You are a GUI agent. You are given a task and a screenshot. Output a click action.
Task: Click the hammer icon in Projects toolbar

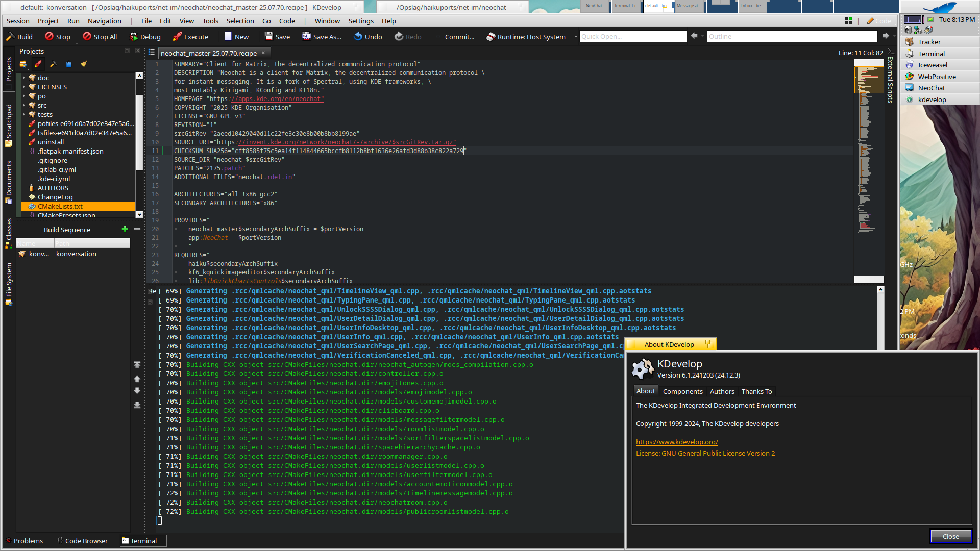[x=53, y=64]
